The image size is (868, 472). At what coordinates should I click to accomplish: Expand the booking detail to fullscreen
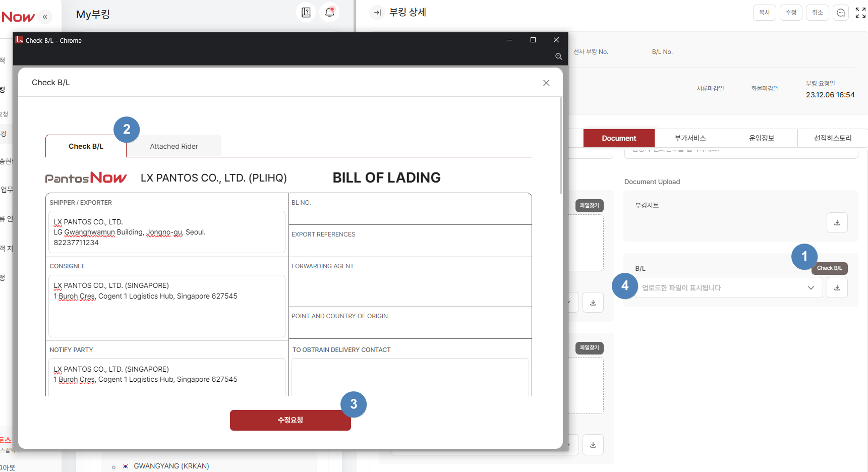pos(860,13)
